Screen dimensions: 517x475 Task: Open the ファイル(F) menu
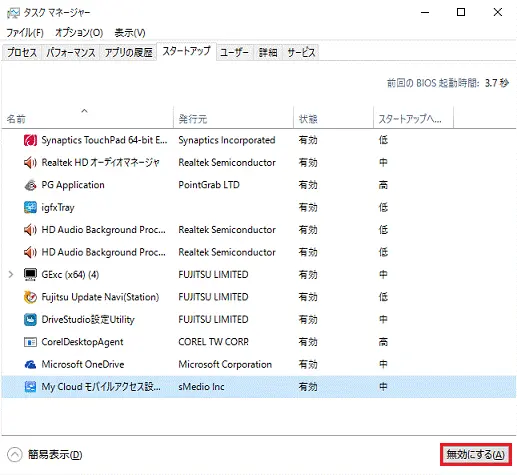pos(25,33)
